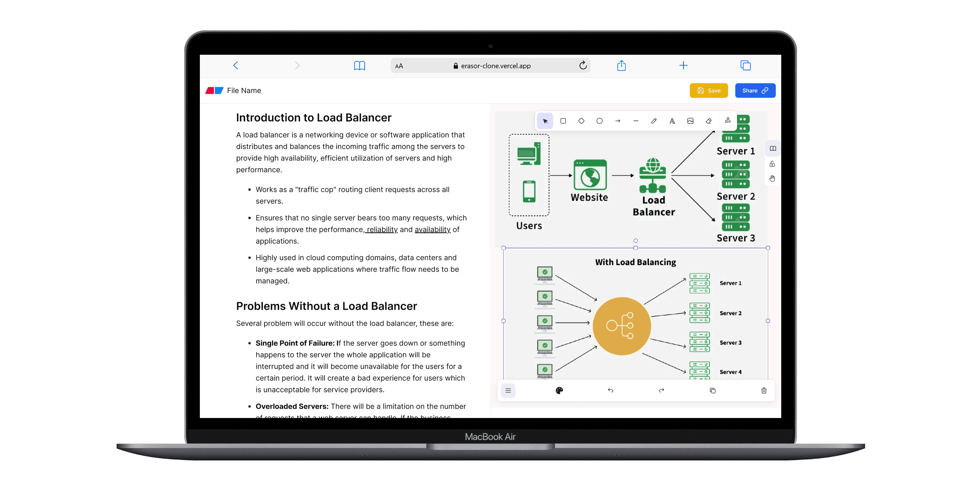
Task: Select the rectangle shape tool
Action: pos(563,121)
